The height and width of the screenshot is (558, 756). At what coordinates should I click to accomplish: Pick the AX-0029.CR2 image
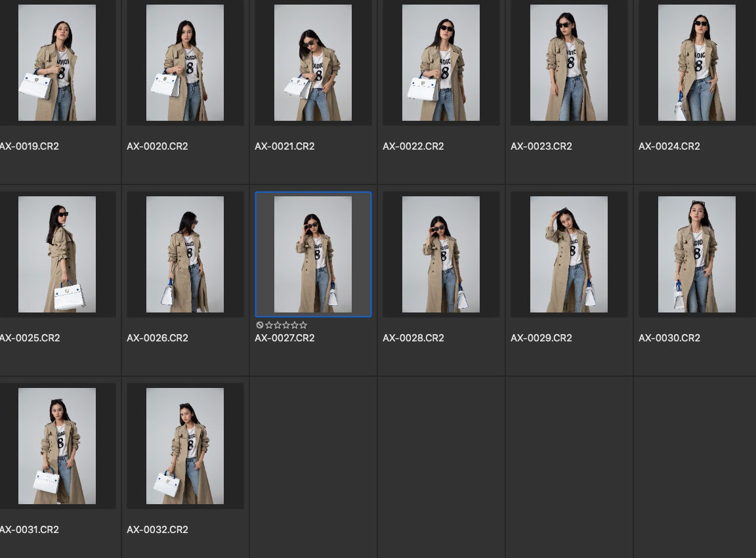click(x=569, y=255)
